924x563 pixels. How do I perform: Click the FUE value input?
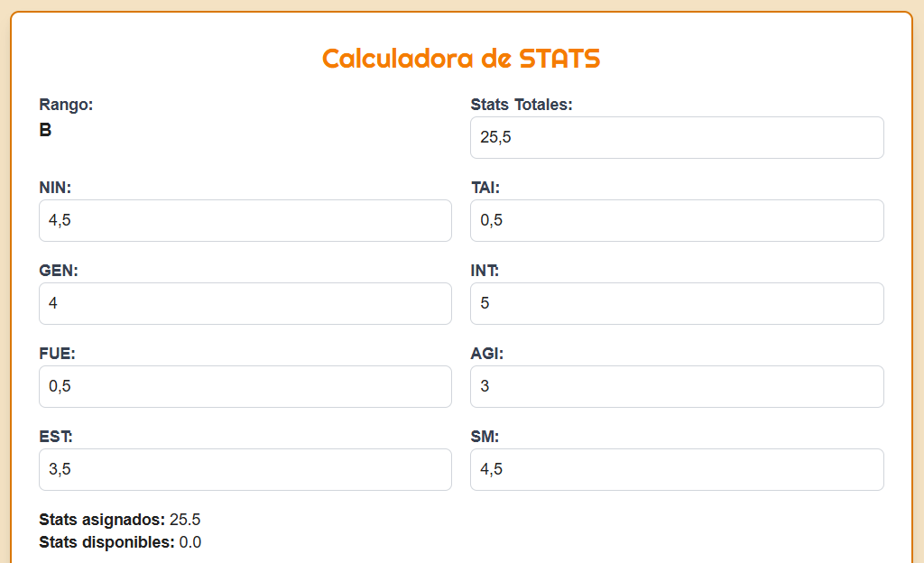click(x=245, y=386)
